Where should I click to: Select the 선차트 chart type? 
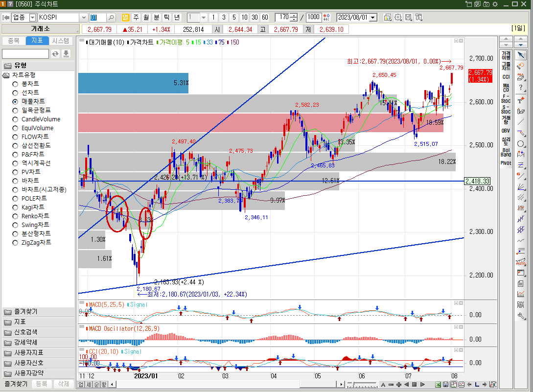[25, 92]
